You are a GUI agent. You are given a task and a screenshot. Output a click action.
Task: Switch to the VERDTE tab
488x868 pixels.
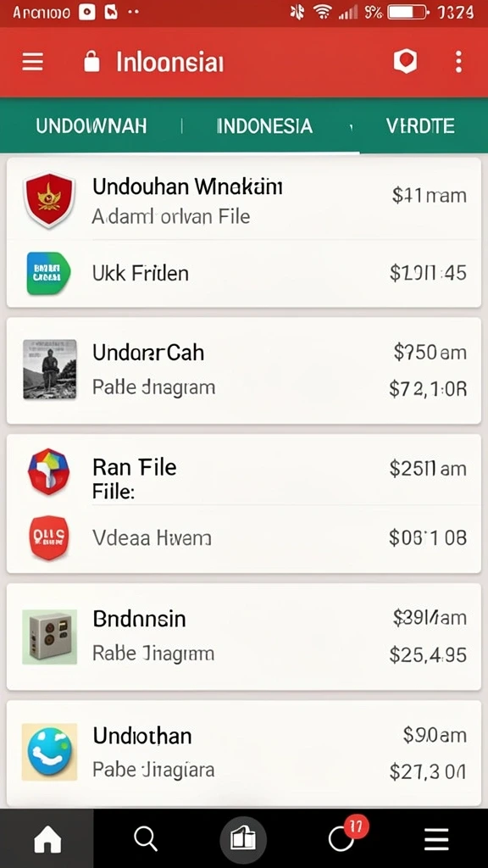pos(420,126)
